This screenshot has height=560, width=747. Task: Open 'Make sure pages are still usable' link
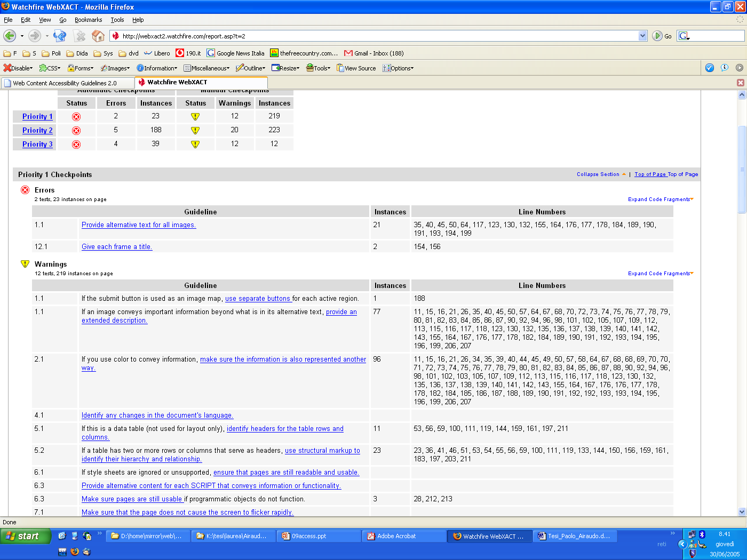click(x=132, y=499)
